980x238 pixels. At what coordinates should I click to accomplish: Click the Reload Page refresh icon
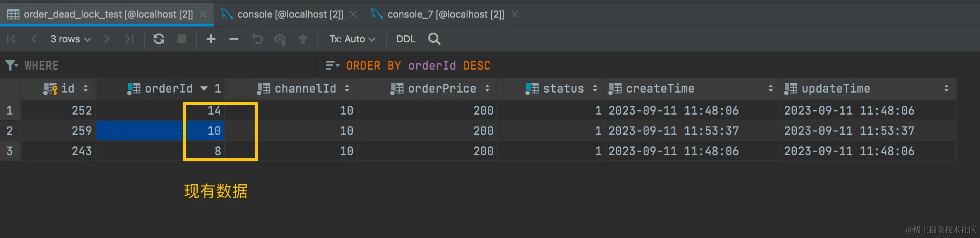coord(159,39)
